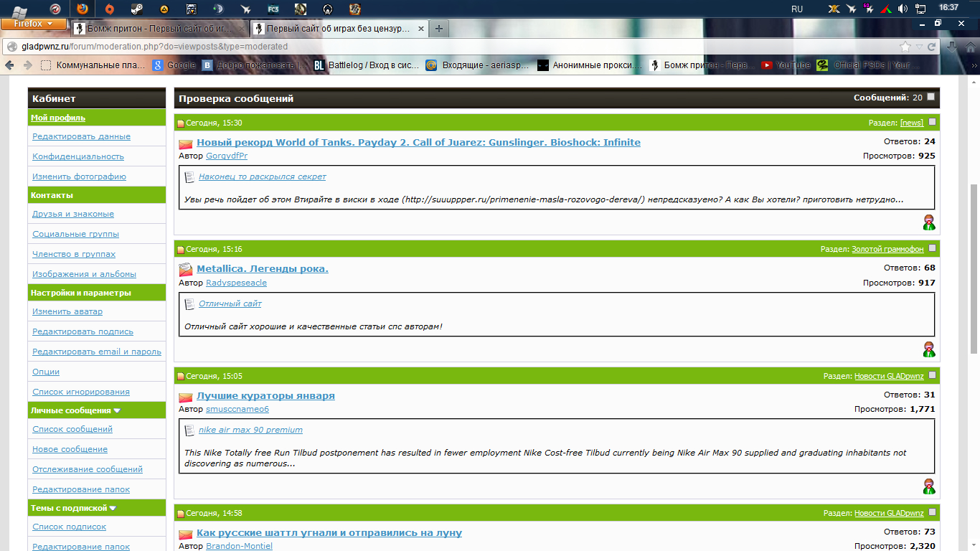Click the envelope icon beside the Metallica thread
Image resolution: width=980 pixels, height=551 pixels.
pyautogui.click(x=185, y=270)
